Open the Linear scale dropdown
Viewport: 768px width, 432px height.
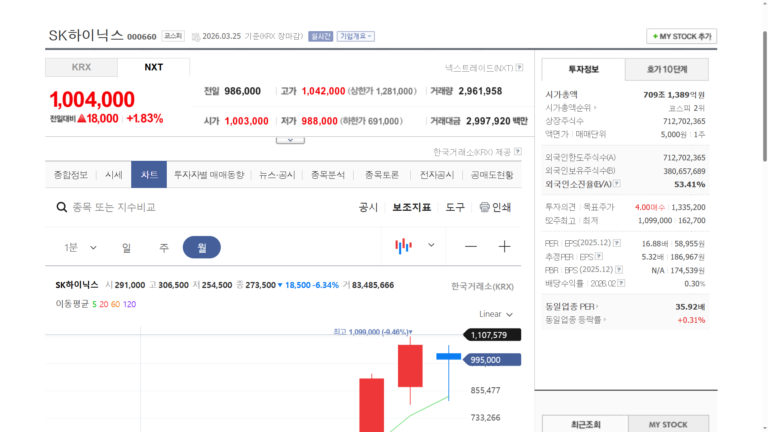tap(496, 314)
